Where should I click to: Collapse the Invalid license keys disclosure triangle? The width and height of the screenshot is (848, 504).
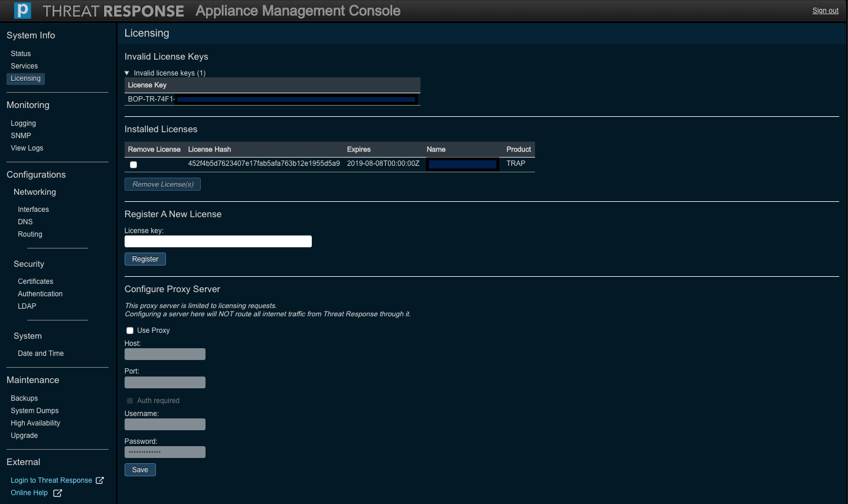127,73
